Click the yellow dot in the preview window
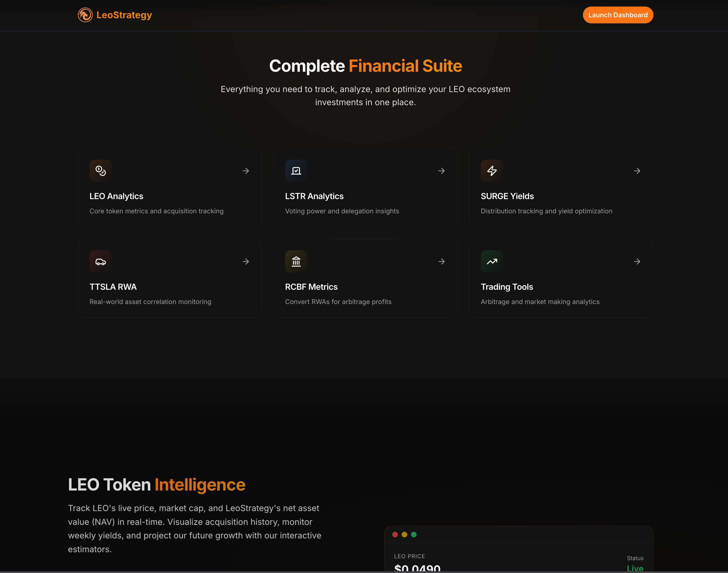 (x=404, y=534)
